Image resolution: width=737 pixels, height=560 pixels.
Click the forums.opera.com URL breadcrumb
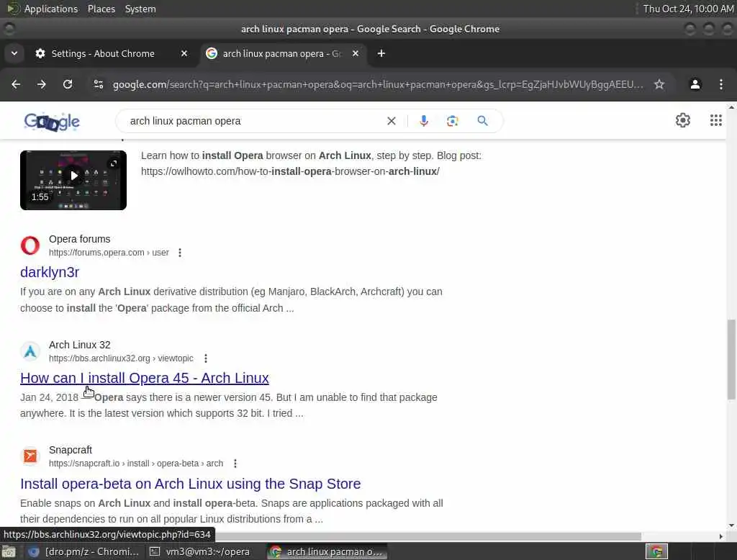click(x=109, y=253)
